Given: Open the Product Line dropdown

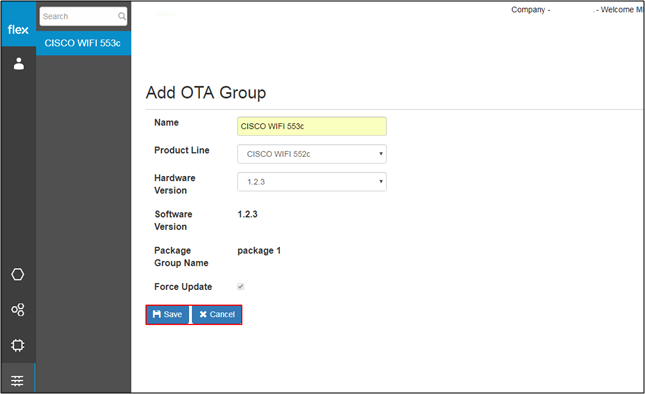Looking at the screenshot, I should coord(312,154).
